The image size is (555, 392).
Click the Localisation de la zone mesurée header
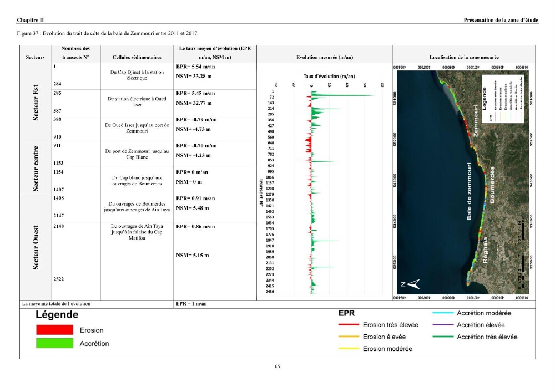coord(464,57)
